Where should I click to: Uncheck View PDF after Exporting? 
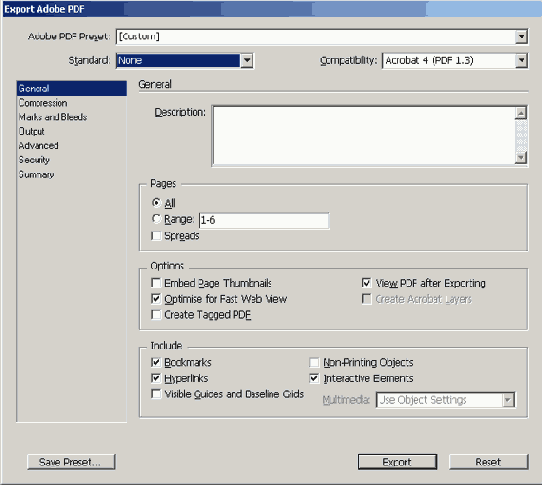pyautogui.click(x=366, y=283)
